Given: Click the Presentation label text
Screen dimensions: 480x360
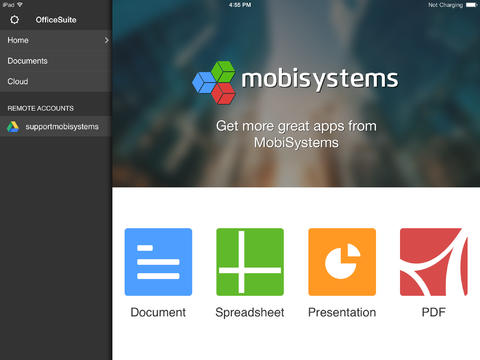Looking at the screenshot, I should (342, 312).
